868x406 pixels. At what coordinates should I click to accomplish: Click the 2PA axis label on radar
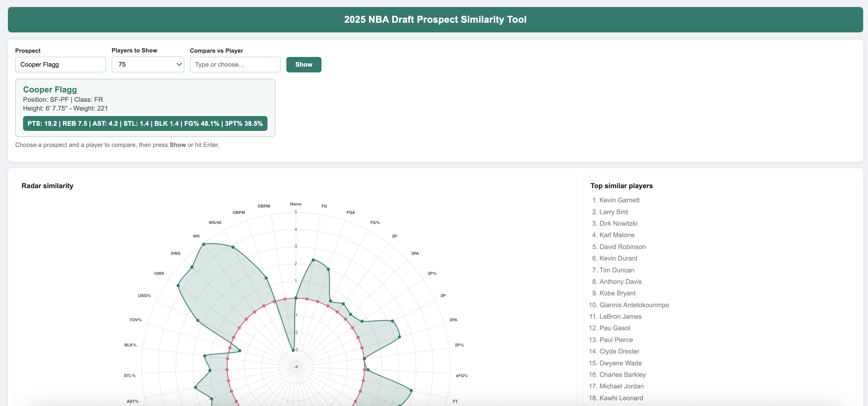[x=453, y=320]
